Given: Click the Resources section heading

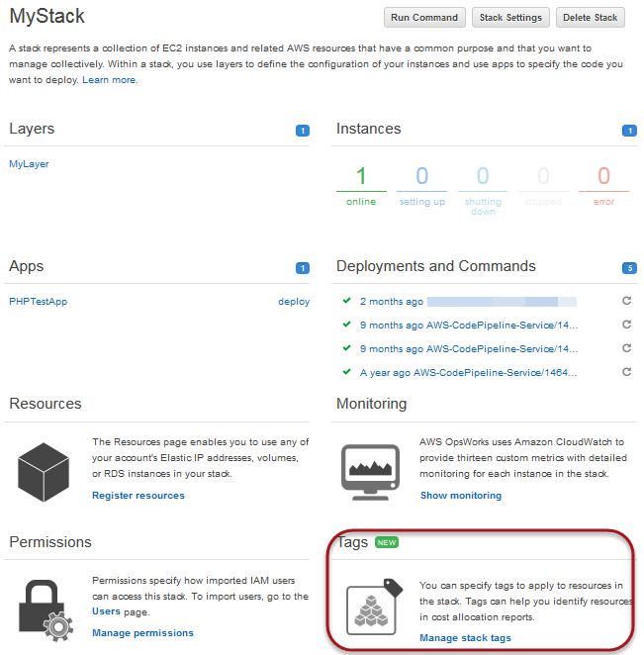Looking at the screenshot, I should [x=46, y=404].
